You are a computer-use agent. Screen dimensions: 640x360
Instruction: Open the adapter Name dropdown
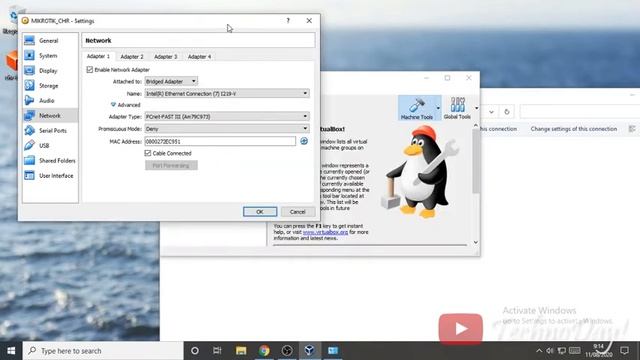click(227, 93)
